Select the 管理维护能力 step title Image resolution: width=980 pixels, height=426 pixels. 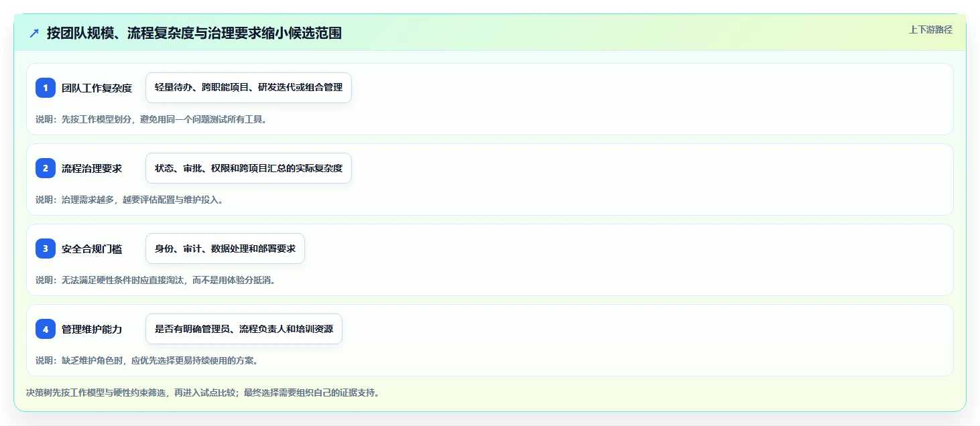(92, 329)
